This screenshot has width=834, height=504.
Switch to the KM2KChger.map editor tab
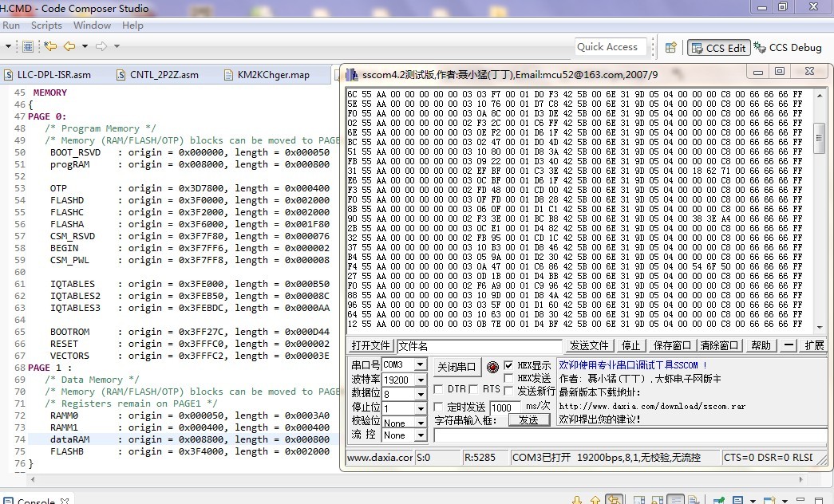click(x=274, y=75)
